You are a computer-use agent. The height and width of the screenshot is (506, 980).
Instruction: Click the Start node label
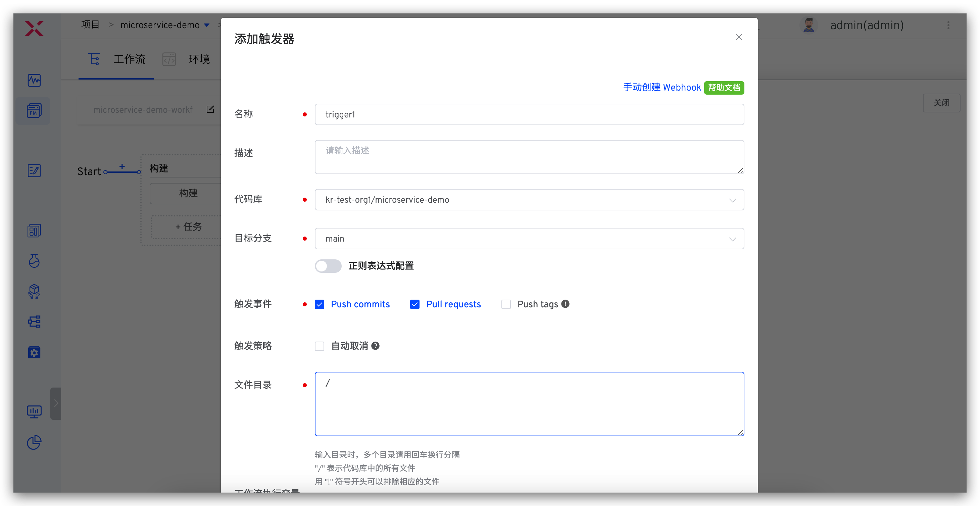point(89,171)
